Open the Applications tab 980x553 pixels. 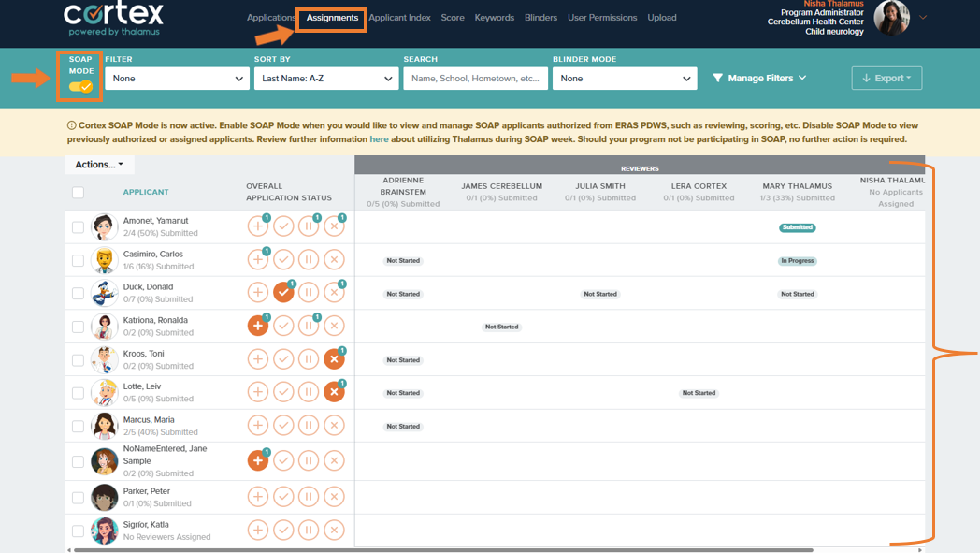(x=270, y=18)
